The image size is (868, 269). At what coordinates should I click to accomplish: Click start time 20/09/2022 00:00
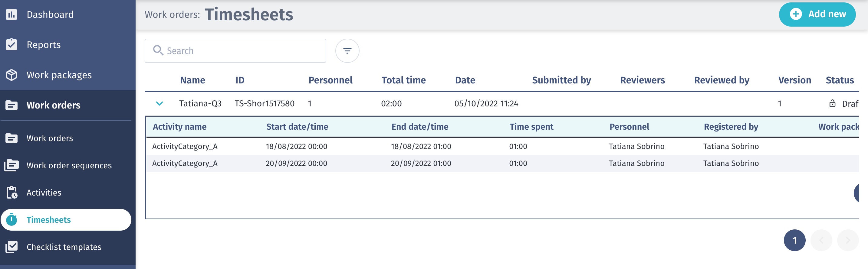tap(296, 163)
